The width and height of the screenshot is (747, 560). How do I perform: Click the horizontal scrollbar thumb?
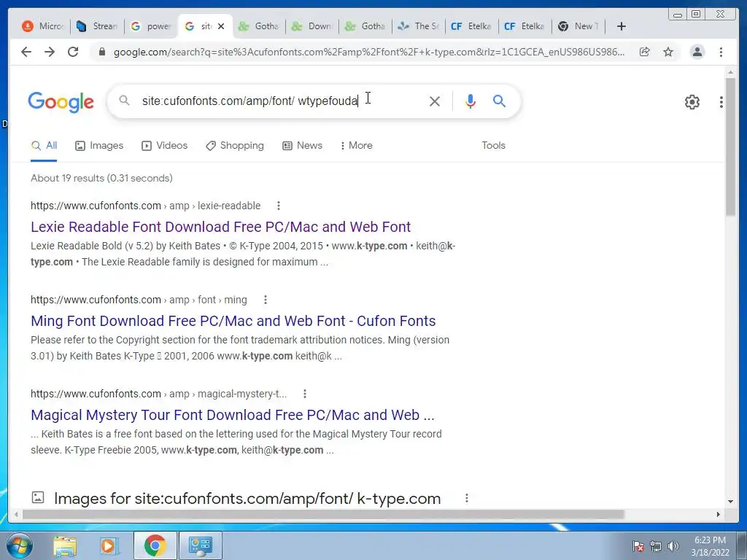pyautogui.click(x=323, y=515)
